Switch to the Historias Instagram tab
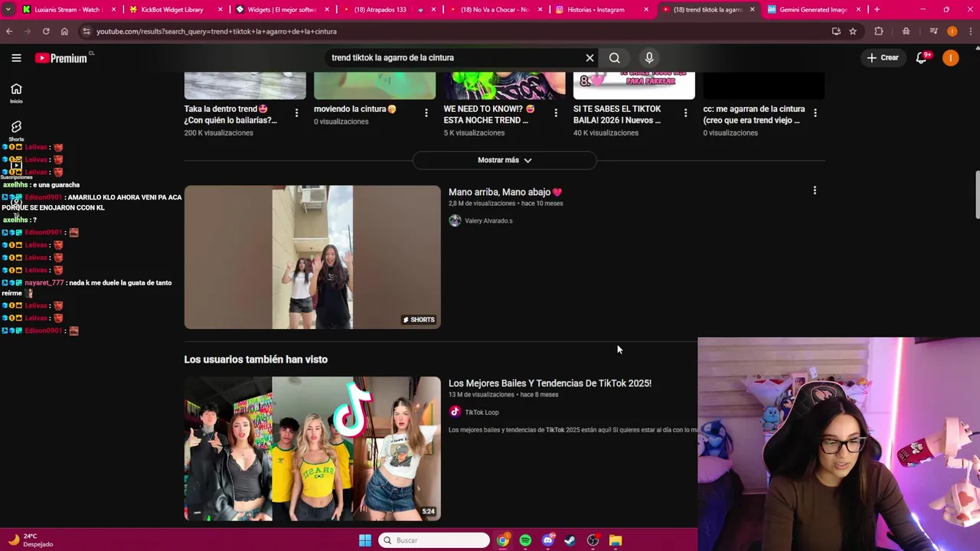The image size is (980, 551). pyautogui.click(x=599, y=10)
